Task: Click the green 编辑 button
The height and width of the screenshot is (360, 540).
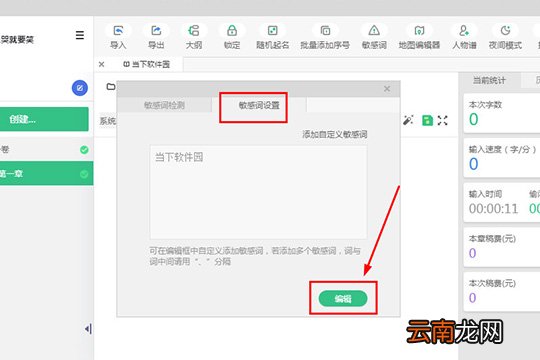Action: coord(343,298)
